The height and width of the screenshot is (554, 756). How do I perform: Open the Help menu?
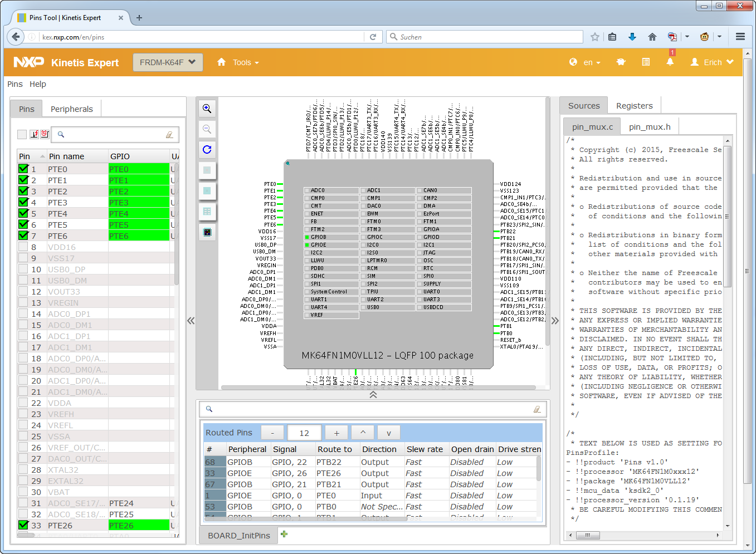[x=38, y=84]
